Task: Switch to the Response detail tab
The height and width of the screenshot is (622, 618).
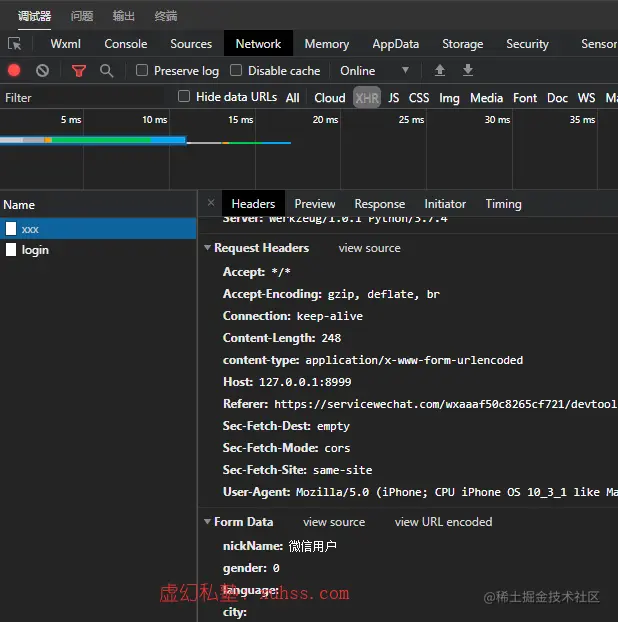Action: [x=380, y=203]
